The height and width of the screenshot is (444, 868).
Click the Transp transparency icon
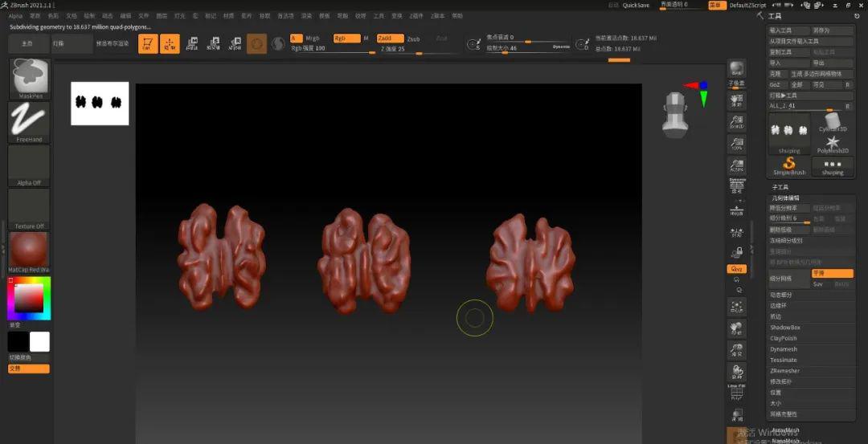737,415
